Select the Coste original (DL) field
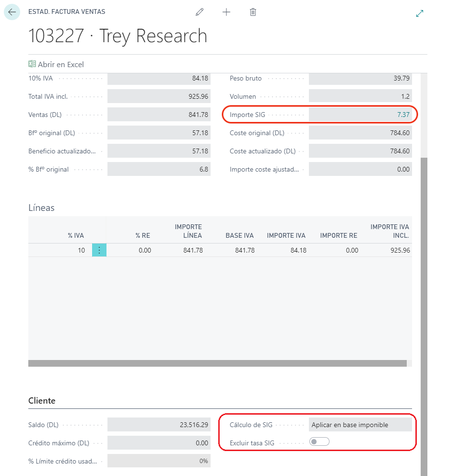The height and width of the screenshot is (476, 460). [x=360, y=133]
